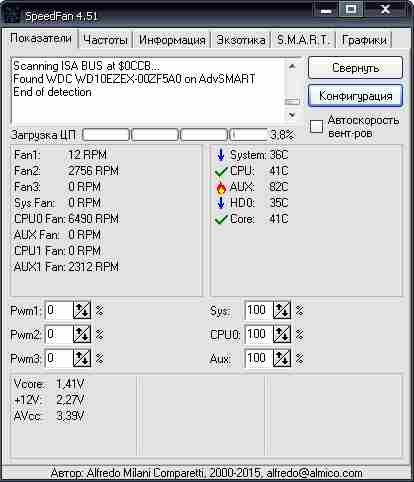
Task: Close the SpeedFan window
Action: [385, 9]
